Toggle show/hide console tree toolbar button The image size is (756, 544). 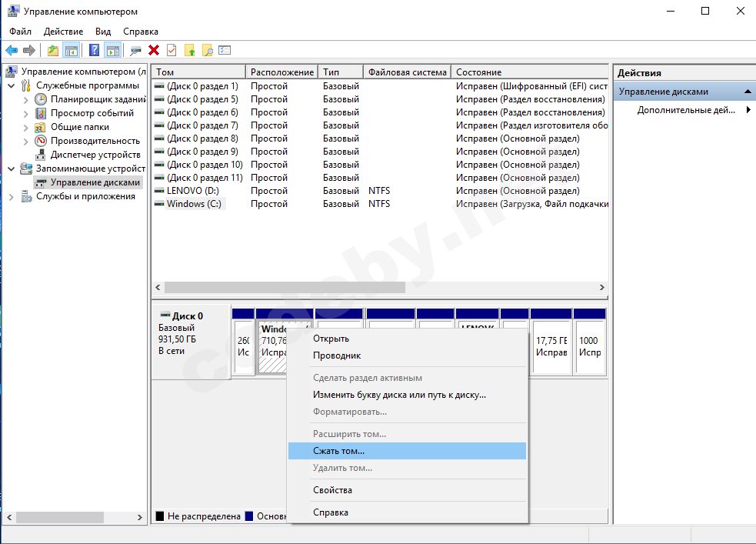[x=71, y=50]
